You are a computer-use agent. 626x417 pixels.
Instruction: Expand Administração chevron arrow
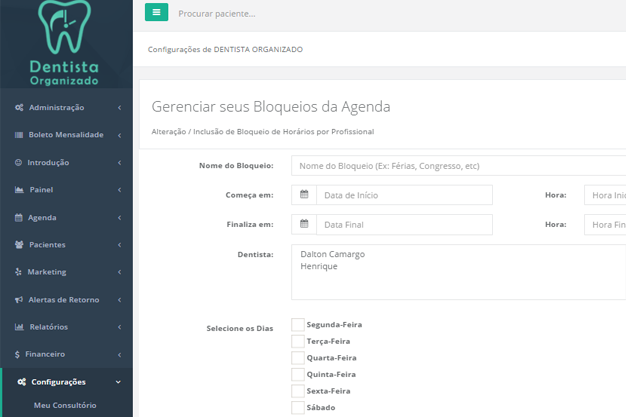tap(119, 108)
